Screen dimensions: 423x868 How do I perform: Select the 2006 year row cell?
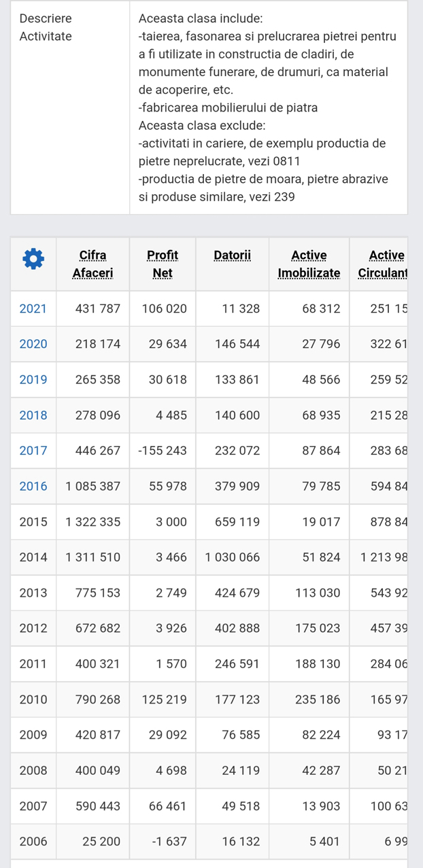(33, 841)
